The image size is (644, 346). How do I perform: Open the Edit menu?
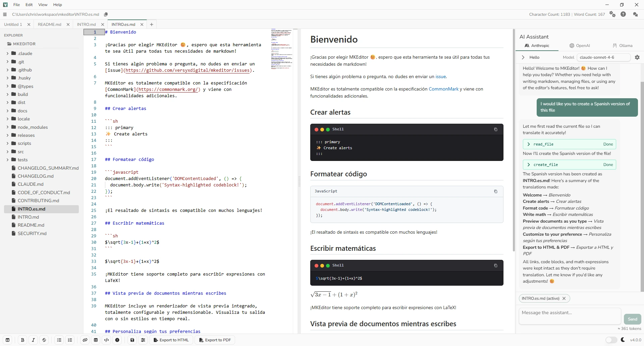(x=29, y=5)
